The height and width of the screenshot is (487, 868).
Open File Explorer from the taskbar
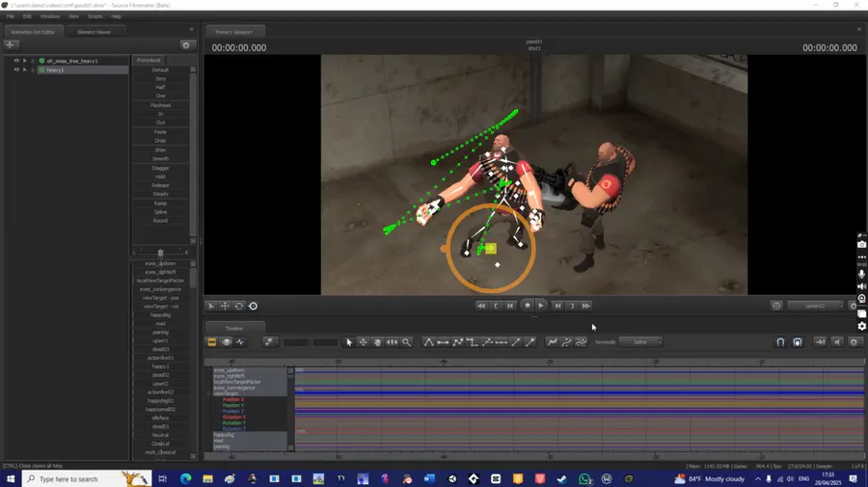point(207,478)
